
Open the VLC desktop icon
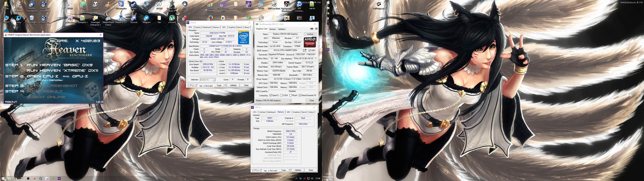pyautogui.click(x=108, y=6)
